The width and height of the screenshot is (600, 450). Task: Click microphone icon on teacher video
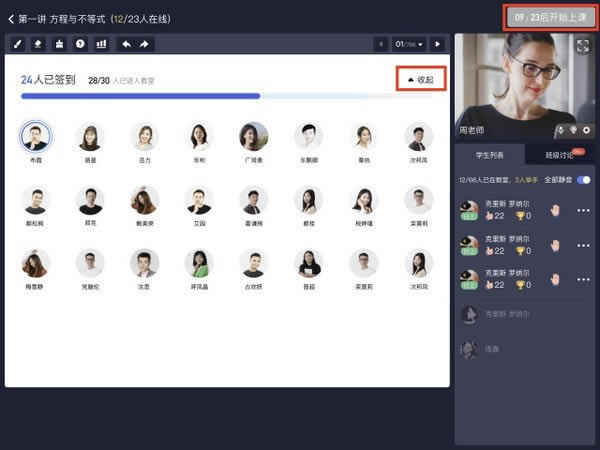(560, 130)
